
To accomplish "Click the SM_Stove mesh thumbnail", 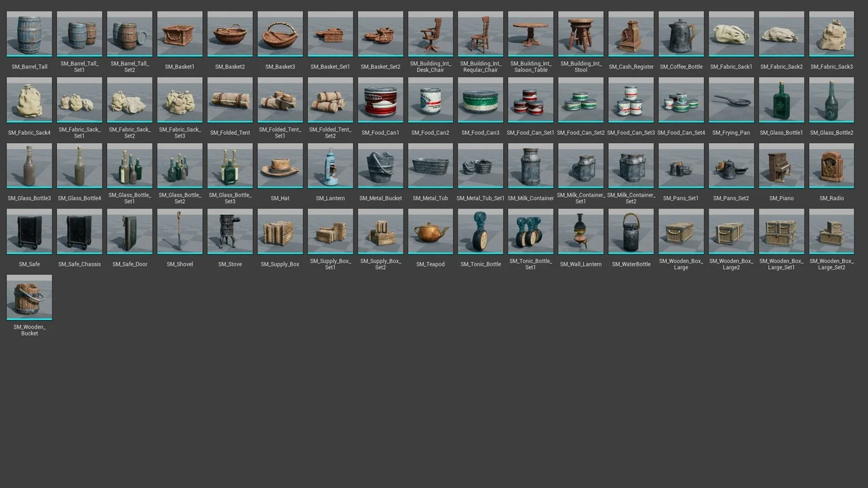I will pyautogui.click(x=230, y=231).
